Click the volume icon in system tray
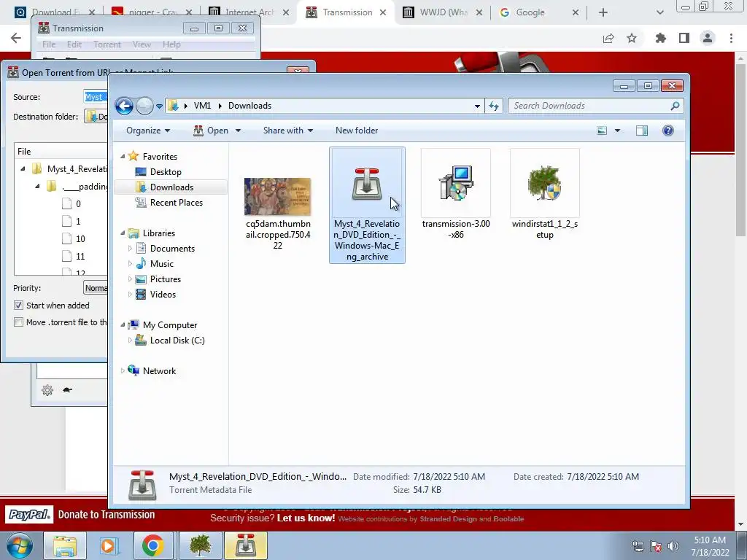The height and width of the screenshot is (560, 747). click(x=673, y=546)
